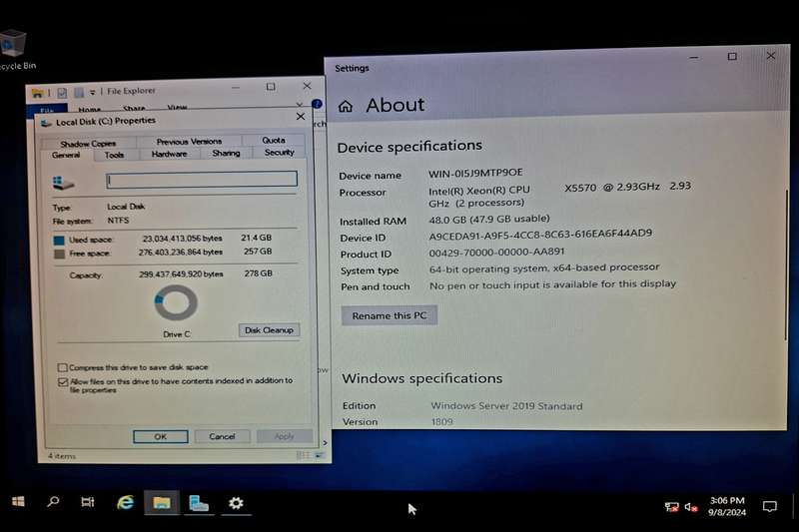Click the Capacity value 278 GB

pyautogui.click(x=258, y=273)
